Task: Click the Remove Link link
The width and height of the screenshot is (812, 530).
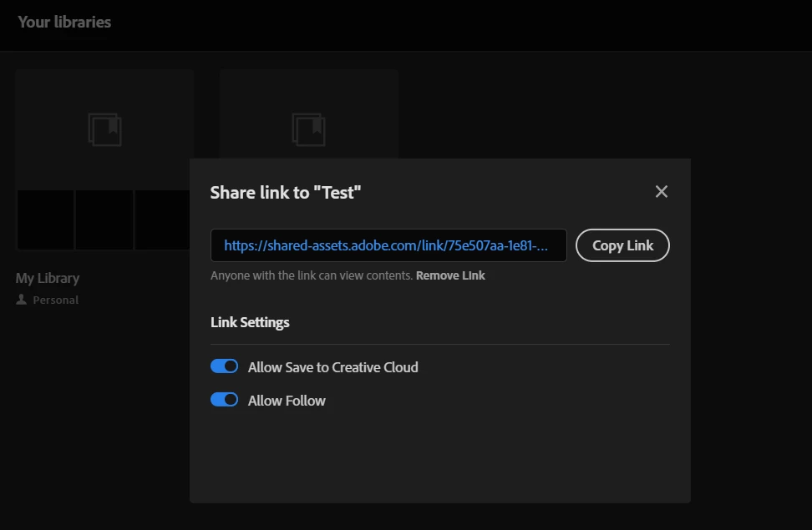Action: pos(450,275)
